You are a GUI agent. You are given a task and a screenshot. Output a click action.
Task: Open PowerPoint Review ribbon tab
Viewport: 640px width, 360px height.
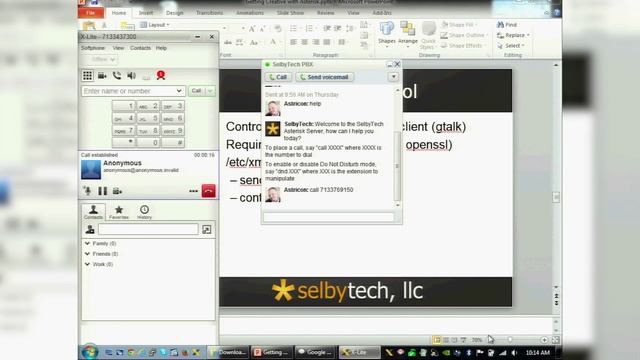[x=325, y=13]
